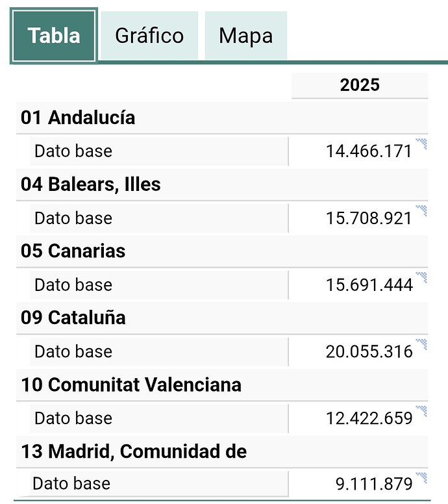Open the Gráfico tab

pos(149,35)
